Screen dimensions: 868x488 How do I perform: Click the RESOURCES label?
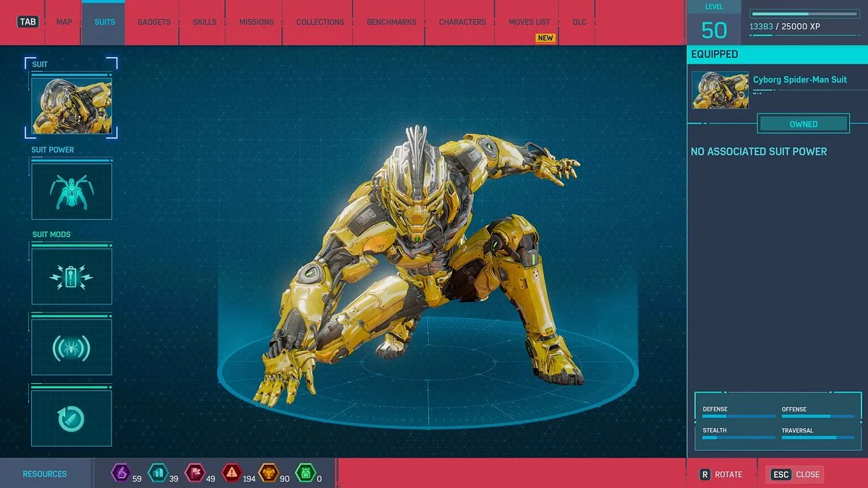(x=45, y=474)
